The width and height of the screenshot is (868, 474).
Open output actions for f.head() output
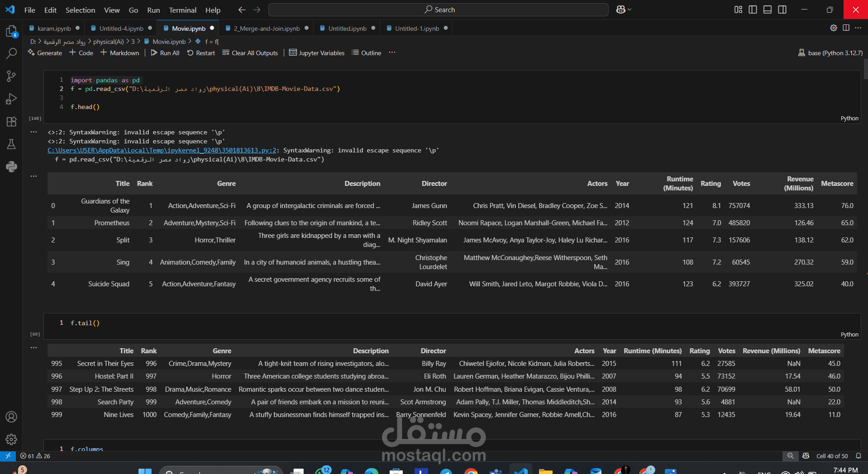(33, 132)
